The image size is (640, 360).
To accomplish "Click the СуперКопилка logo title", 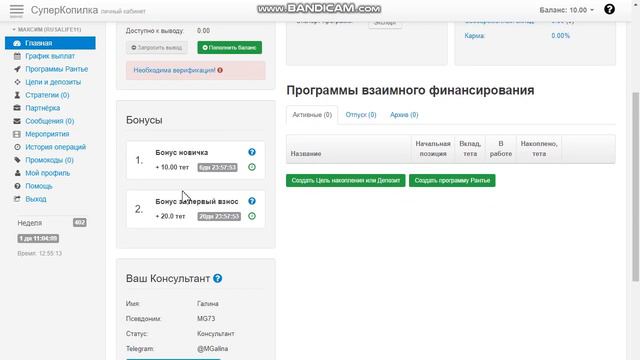I will point(64,10).
